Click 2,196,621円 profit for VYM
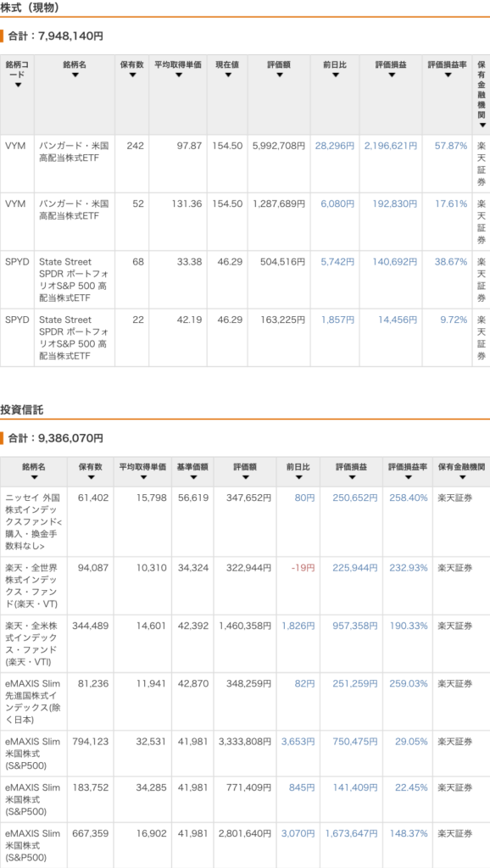490x868 pixels. coord(391,146)
